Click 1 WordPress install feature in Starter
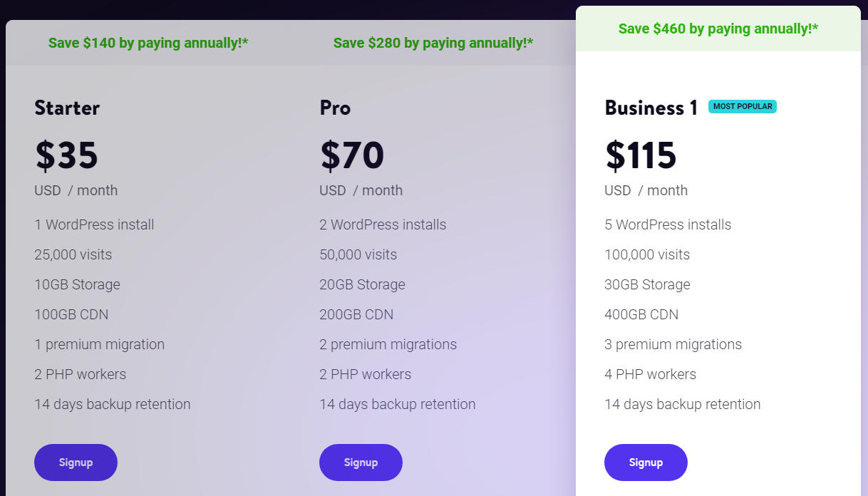This screenshot has height=496, width=868. coord(94,224)
